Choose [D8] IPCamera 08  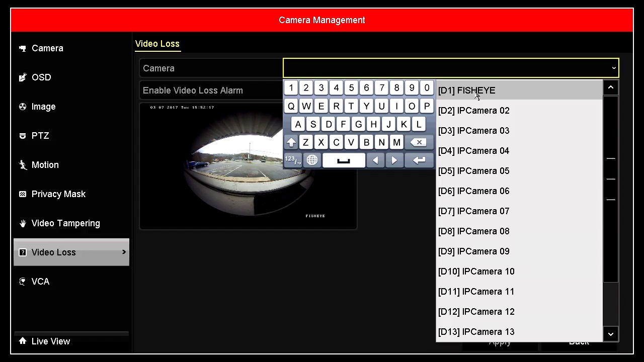click(519, 231)
